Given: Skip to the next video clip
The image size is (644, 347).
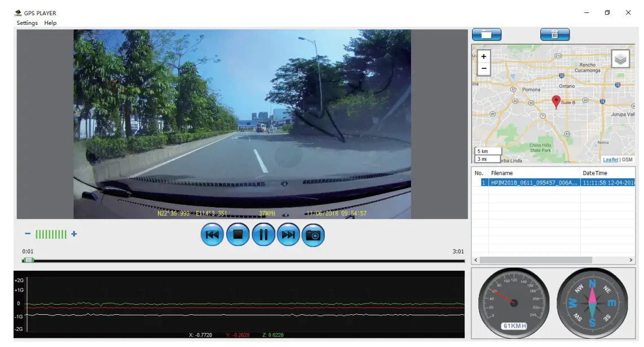Looking at the screenshot, I should point(288,235).
